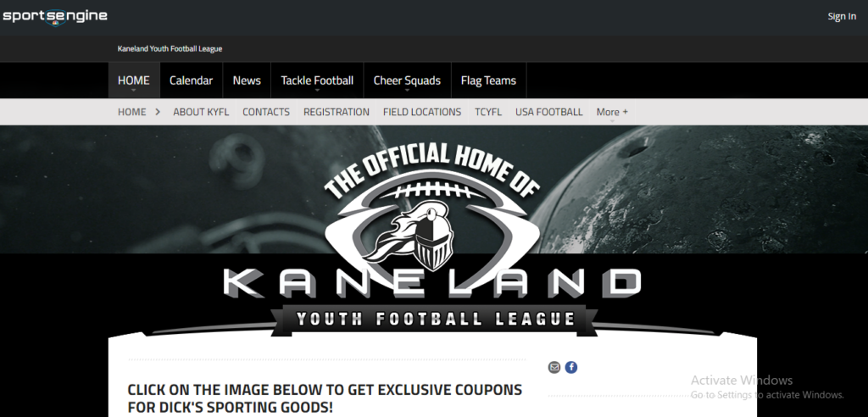Share page via the email icon
Viewport: 868px width, 417px height.
(554, 367)
